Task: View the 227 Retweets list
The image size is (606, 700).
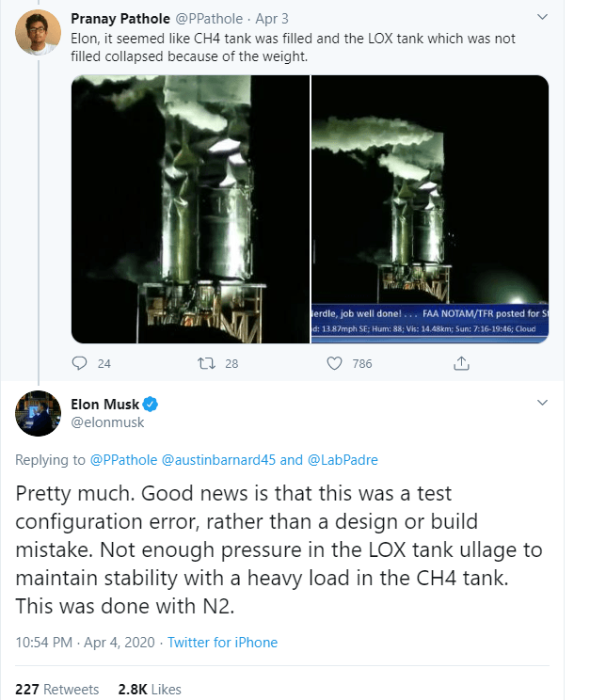Action: (x=57, y=690)
